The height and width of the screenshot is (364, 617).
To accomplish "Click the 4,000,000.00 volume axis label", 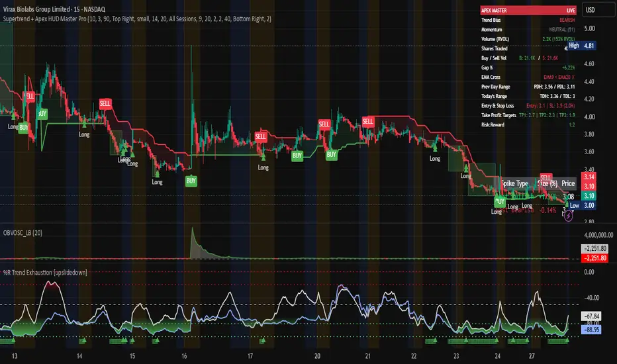I will tap(598, 235).
